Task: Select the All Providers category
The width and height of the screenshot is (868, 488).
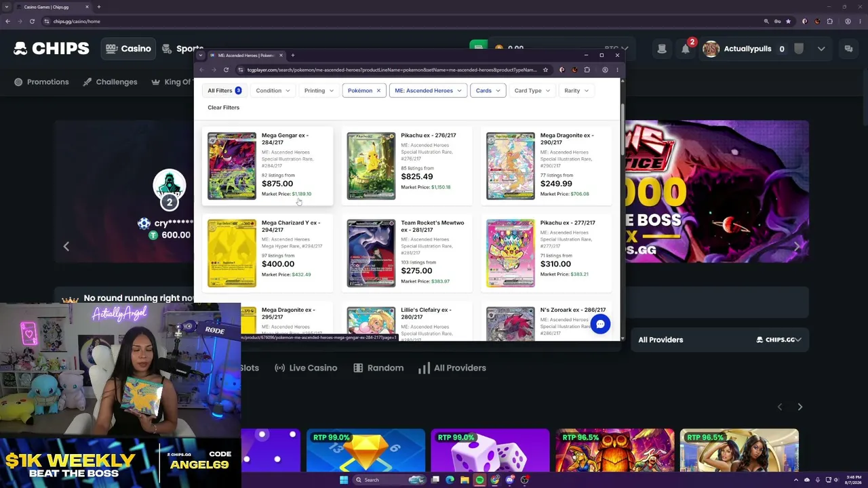Action: tap(452, 368)
